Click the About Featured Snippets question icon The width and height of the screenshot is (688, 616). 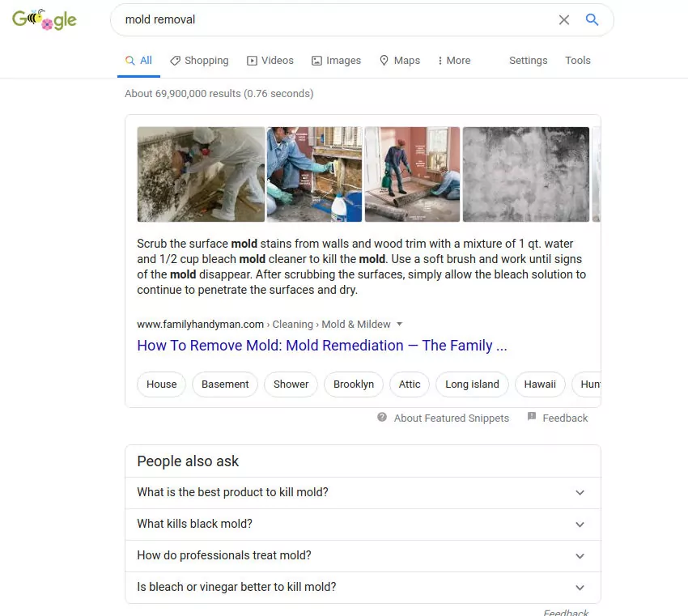coord(382,417)
